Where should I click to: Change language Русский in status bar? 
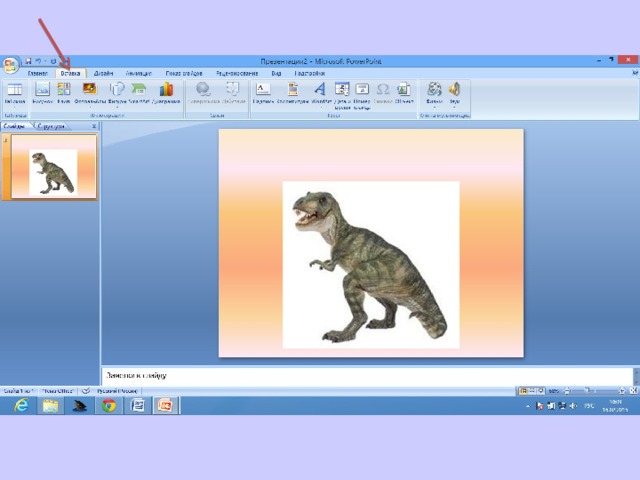pyautogui.click(x=117, y=391)
